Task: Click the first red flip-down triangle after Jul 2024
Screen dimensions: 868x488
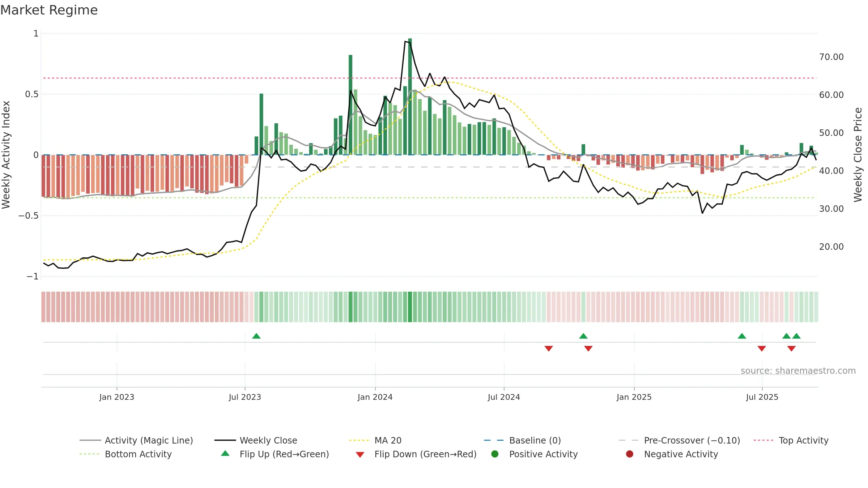Action: click(549, 348)
